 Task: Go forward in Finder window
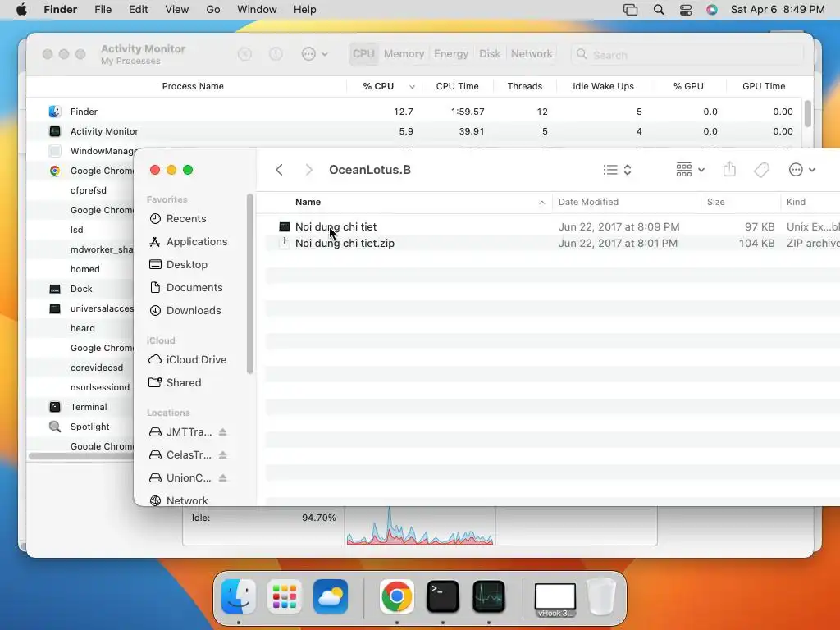308,170
